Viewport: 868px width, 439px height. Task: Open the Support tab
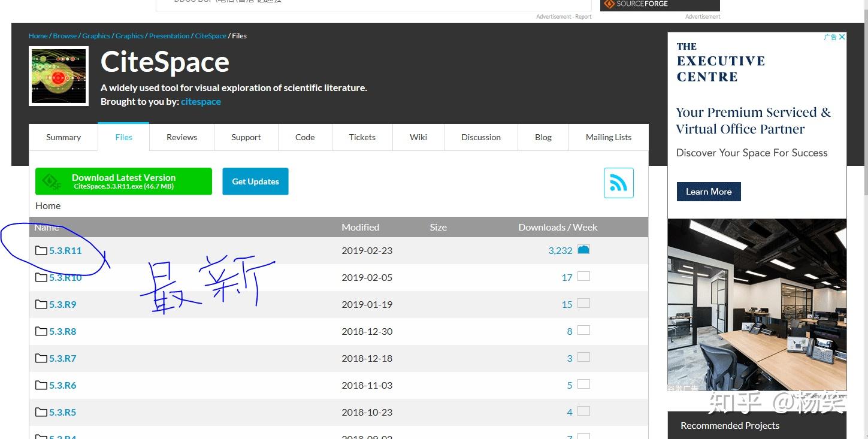(246, 137)
